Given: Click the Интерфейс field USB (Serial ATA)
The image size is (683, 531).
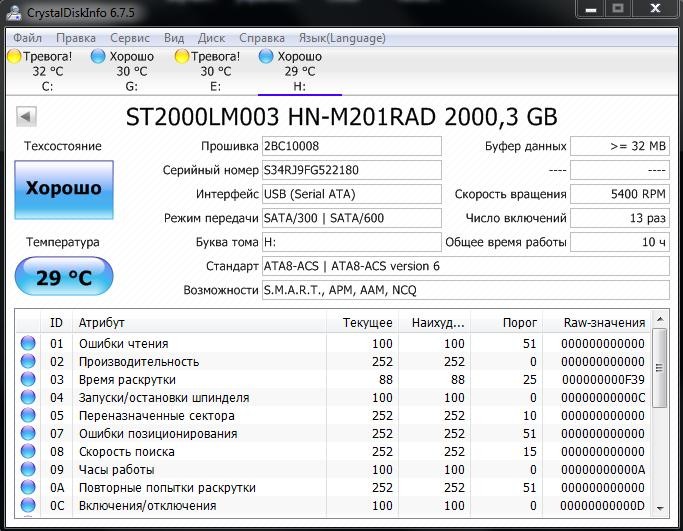Looking at the screenshot, I should [352, 194].
